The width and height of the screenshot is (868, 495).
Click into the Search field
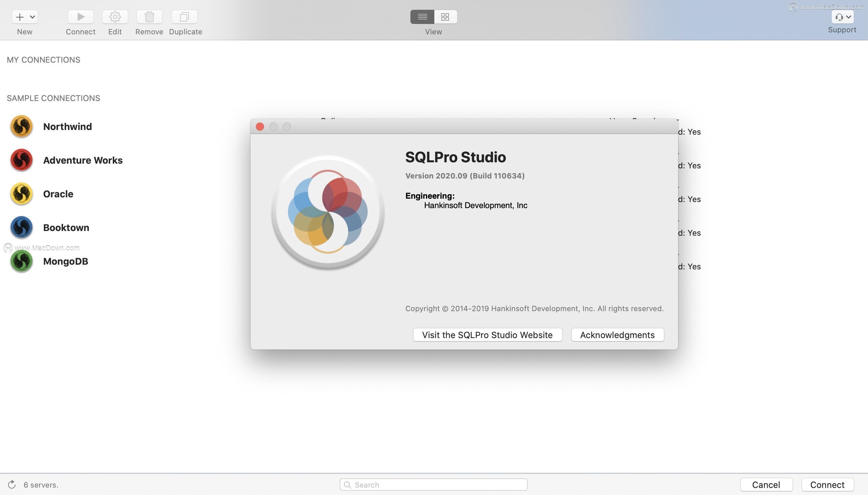(x=433, y=485)
